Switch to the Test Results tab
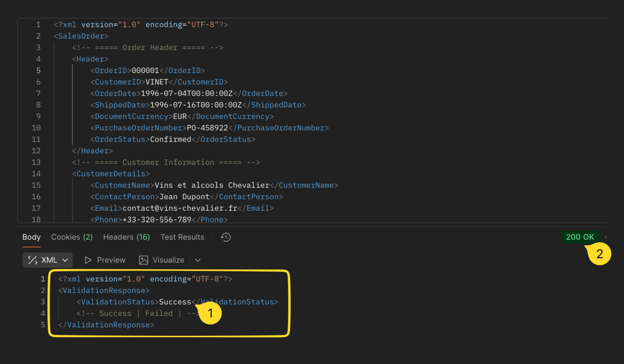This screenshot has width=624, height=364. pos(182,237)
